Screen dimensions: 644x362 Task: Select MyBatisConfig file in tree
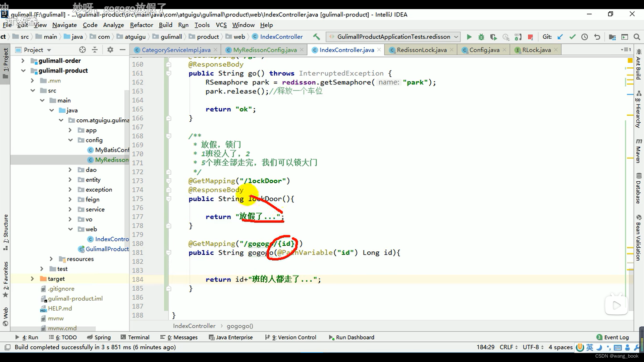[x=108, y=150]
